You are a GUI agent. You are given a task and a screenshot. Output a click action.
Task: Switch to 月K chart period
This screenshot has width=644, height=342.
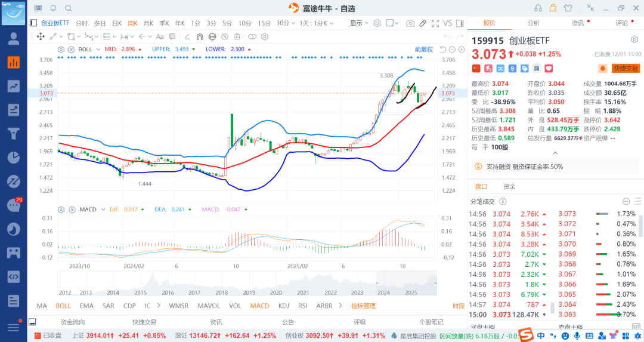[148, 23]
